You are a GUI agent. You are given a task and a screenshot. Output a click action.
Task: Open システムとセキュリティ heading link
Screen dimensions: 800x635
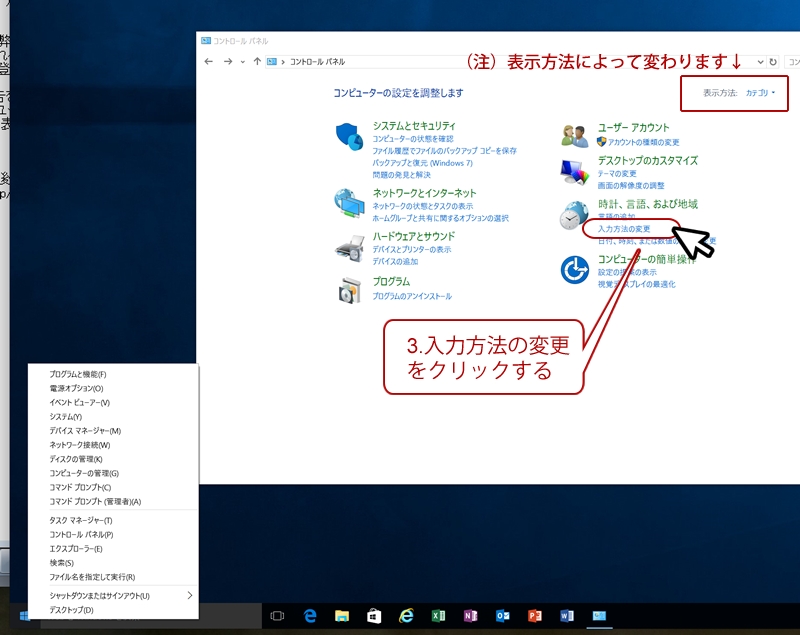tap(414, 126)
